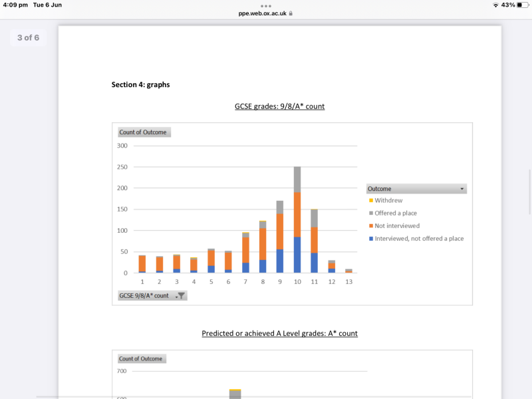
Task: Tap the 3 of 6 page indicator
Action: [x=28, y=38]
